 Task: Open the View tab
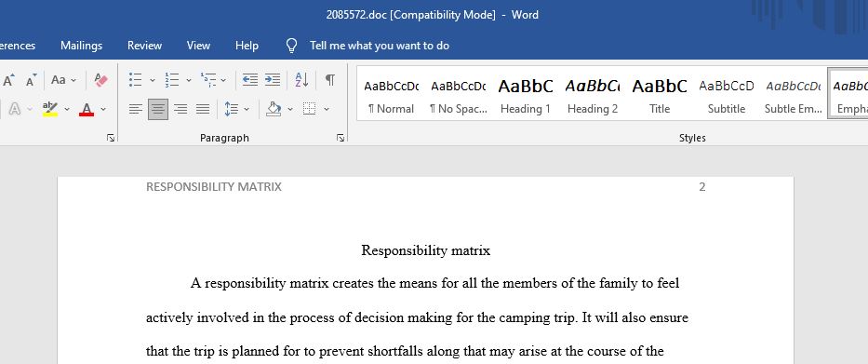[x=198, y=46]
